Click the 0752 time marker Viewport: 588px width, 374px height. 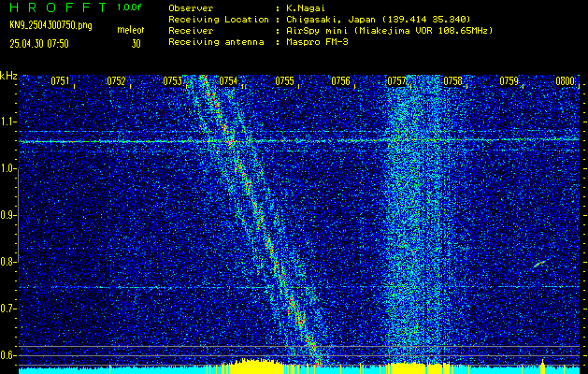tap(116, 81)
